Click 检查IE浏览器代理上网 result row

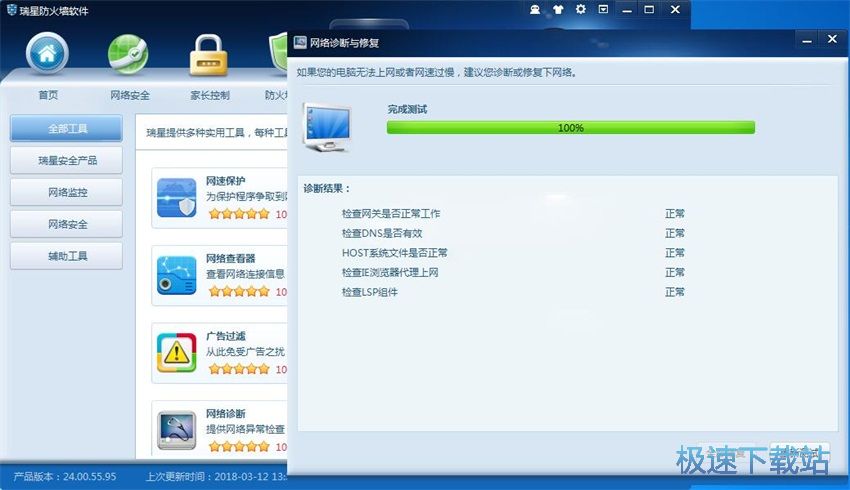pyautogui.click(x=513, y=272)
